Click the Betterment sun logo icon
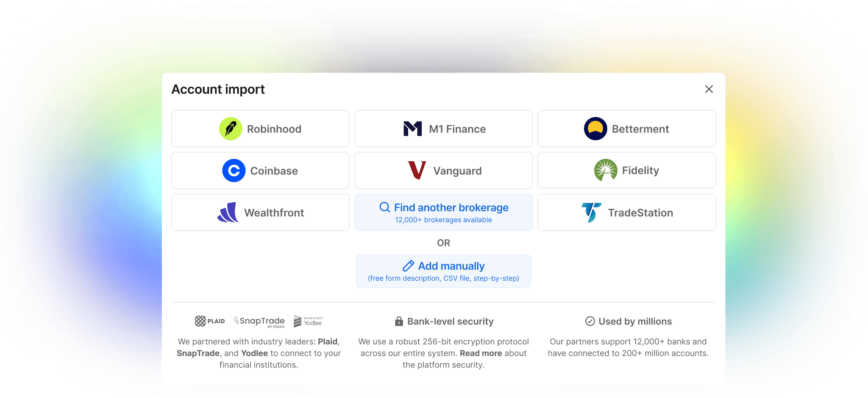The height and width of the screenshot is (398, 868). 595,129
